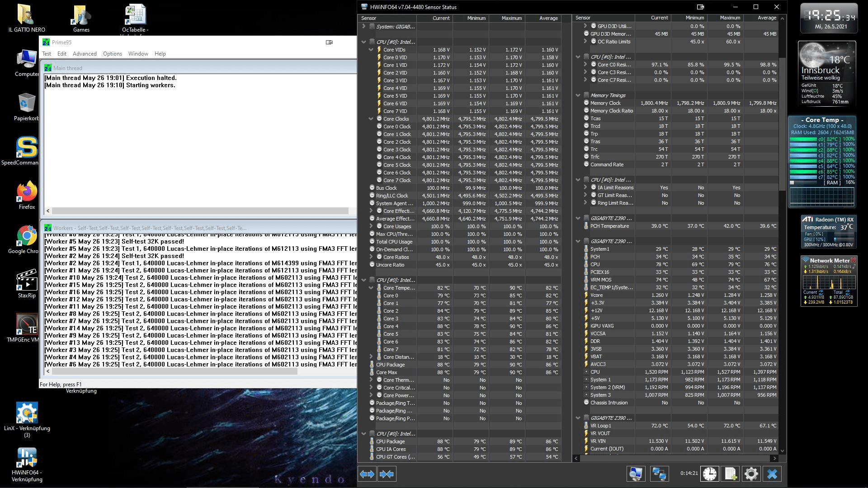
Task: Click Prime95 Workers window icon
Action: coord(48,228)
